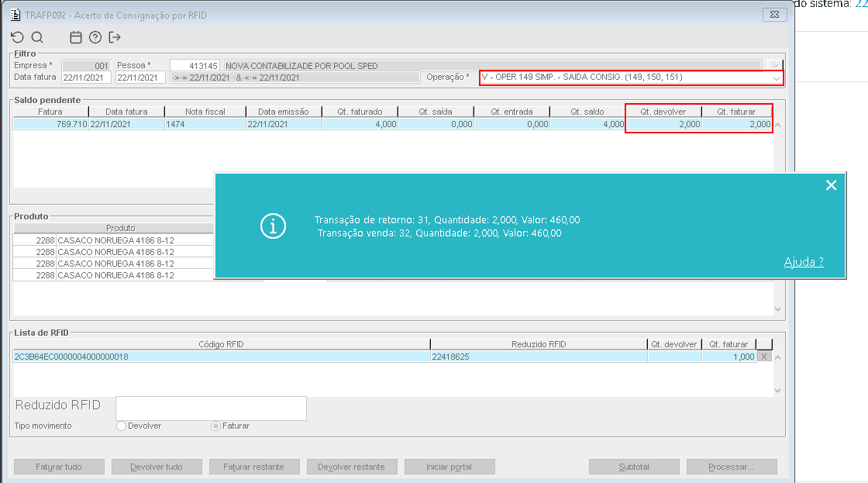Remove RFID row with the X button
This screenshot has width=868, height=483.
coord(764,357)
